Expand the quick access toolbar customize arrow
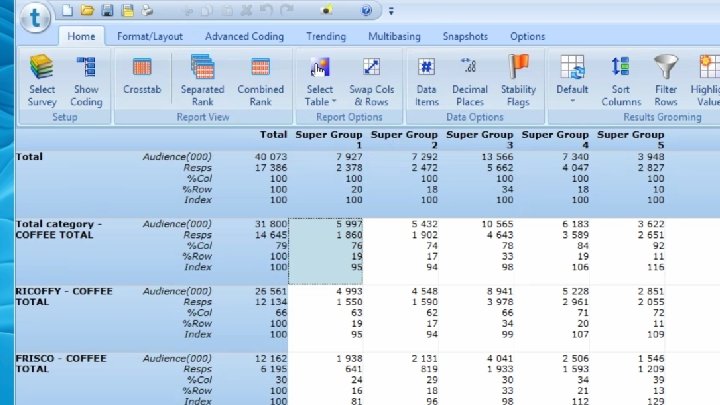 (391, 11)
